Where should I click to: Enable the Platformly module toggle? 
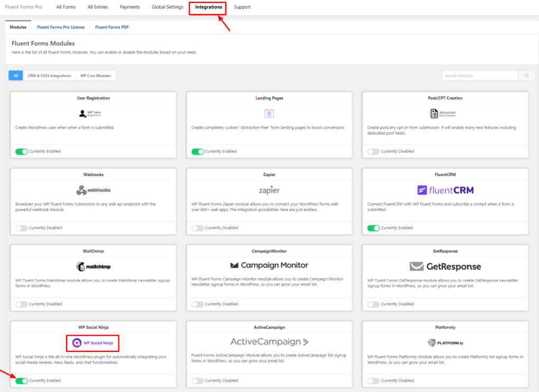coord(373,381)
